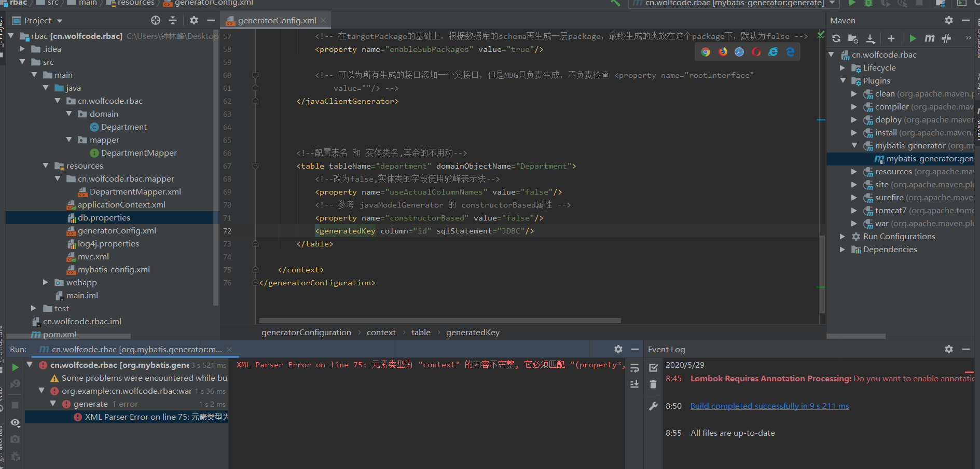This screenshot has height=469, width=980.
Task: Clear all notifications with Event Log trash icon
Action: click(653, 384)
